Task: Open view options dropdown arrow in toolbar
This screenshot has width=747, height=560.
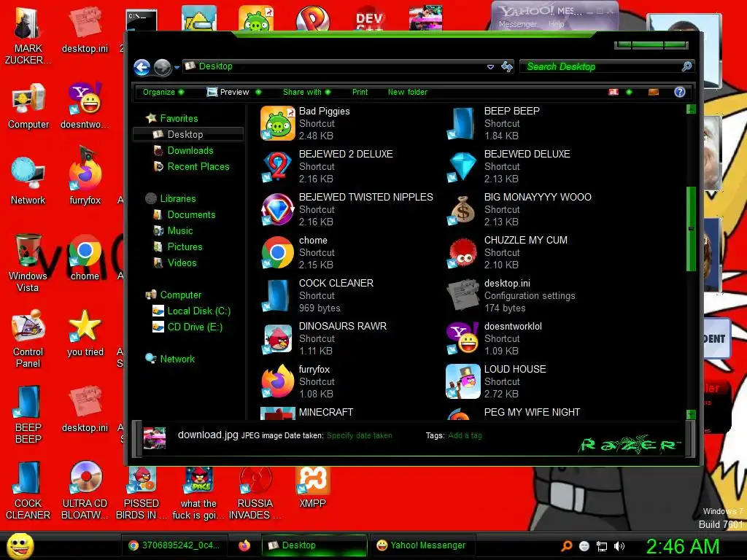Action: tap(629, 92)
